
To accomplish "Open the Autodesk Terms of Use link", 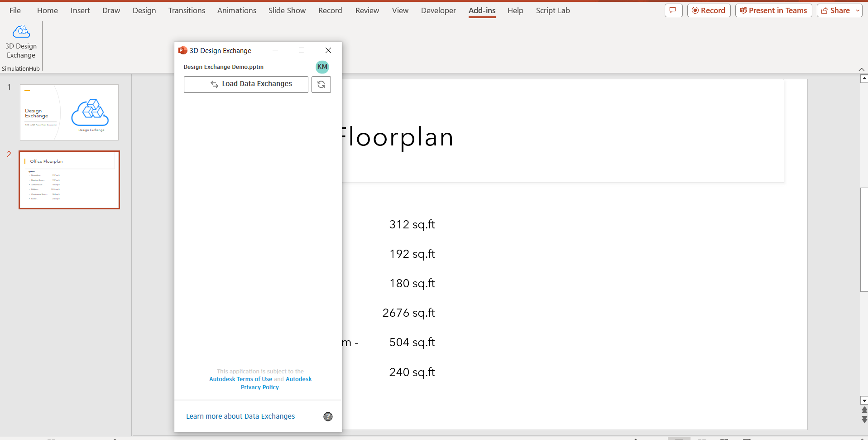I will [240, 379].
